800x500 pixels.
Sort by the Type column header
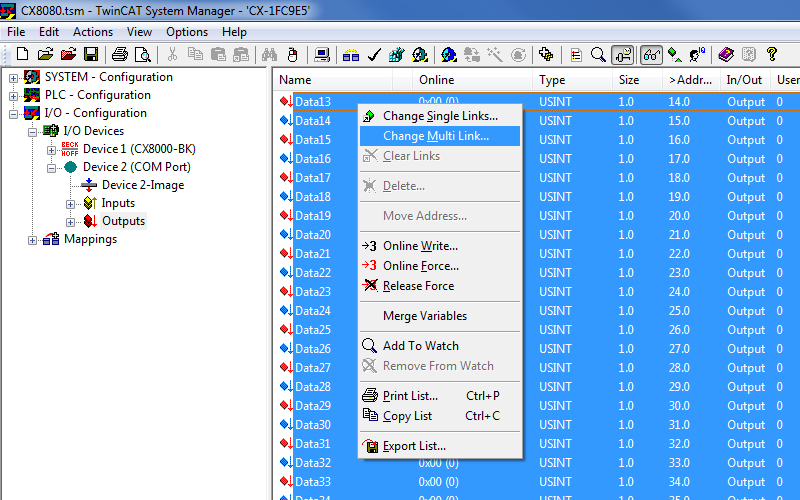click(x=572, y=80)
